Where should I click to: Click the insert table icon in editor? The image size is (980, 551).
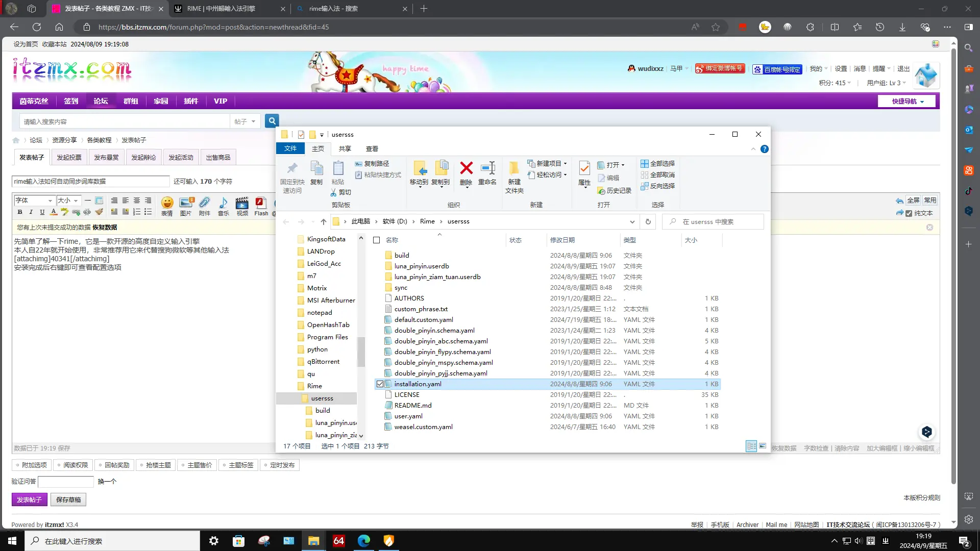tap(99, 201)
